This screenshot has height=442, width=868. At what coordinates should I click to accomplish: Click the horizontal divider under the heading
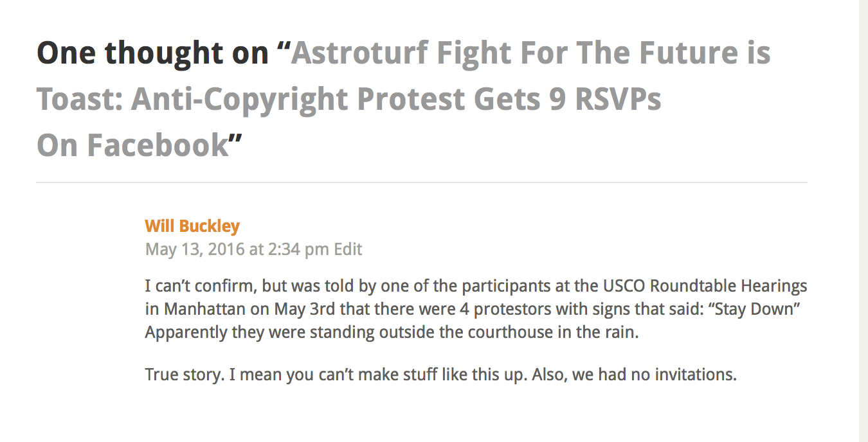pos(421,182)
